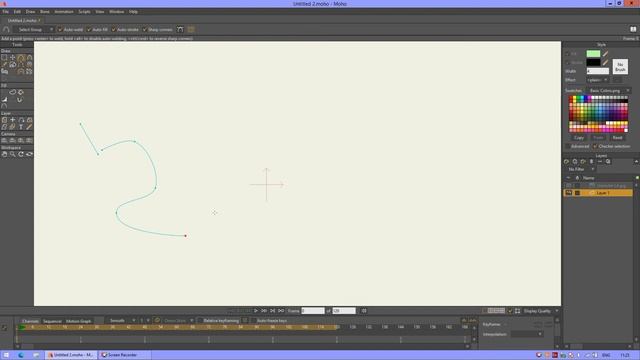640x360 pixels.
Task: Open the File menu
Action: [x=6, y=12]
